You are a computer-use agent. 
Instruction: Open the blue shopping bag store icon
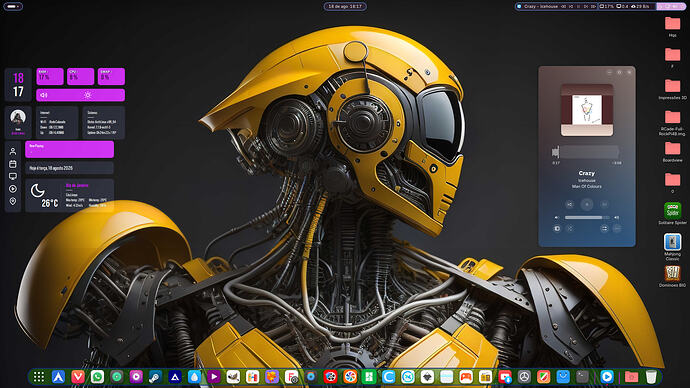coord(563,377)
